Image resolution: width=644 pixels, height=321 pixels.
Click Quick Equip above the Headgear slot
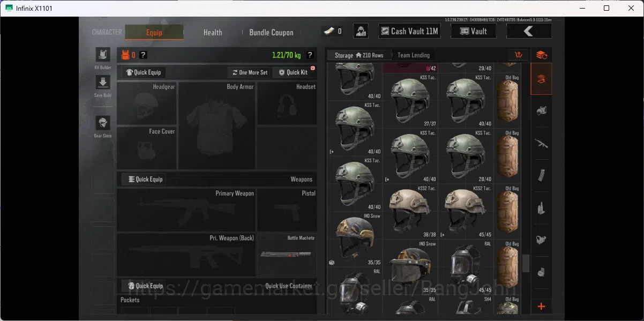143,72
